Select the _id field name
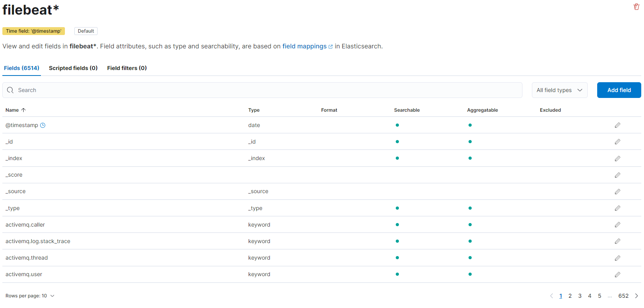644x308 pixels. pos(9,142)
